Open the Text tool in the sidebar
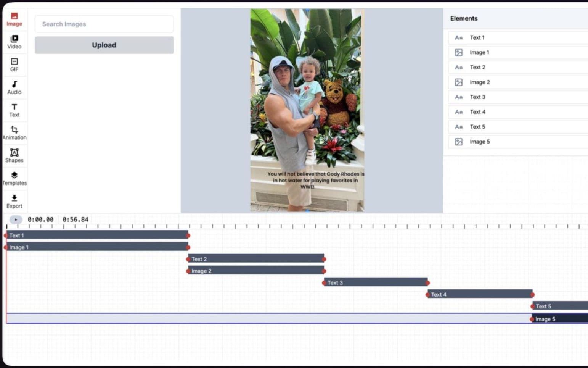This screenshot has height=368, width=588. 14,110
